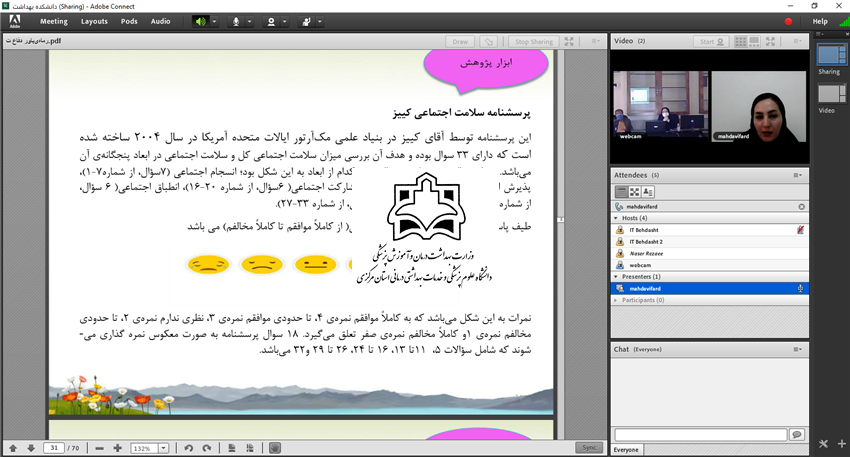
Task: Collapse the Presenters group
Action: (616, 276)
